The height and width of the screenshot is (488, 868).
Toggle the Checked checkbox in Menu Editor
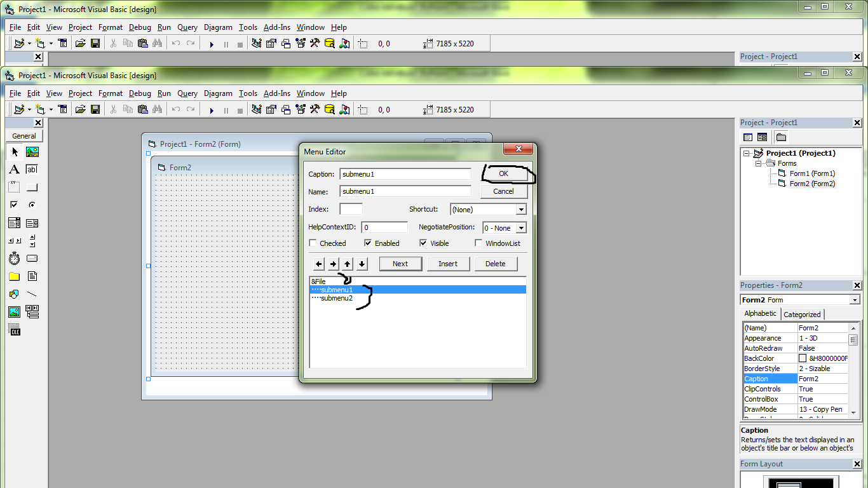313,243
